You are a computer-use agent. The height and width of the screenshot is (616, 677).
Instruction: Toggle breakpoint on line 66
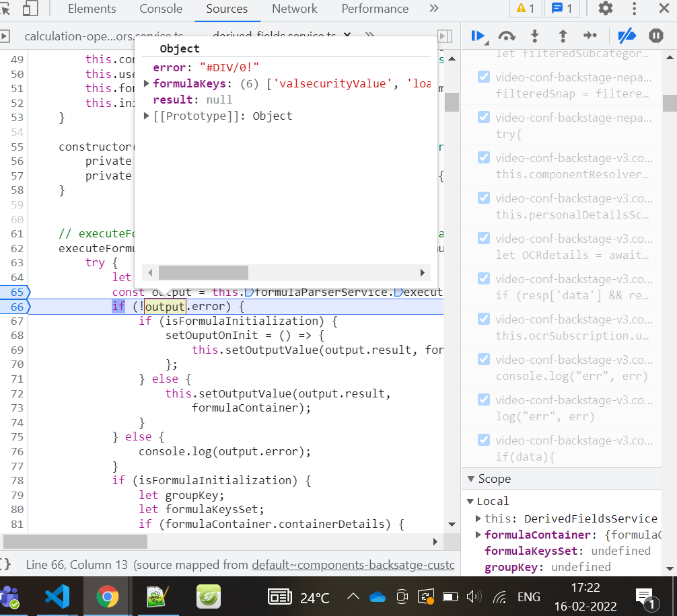coord(15,307)
